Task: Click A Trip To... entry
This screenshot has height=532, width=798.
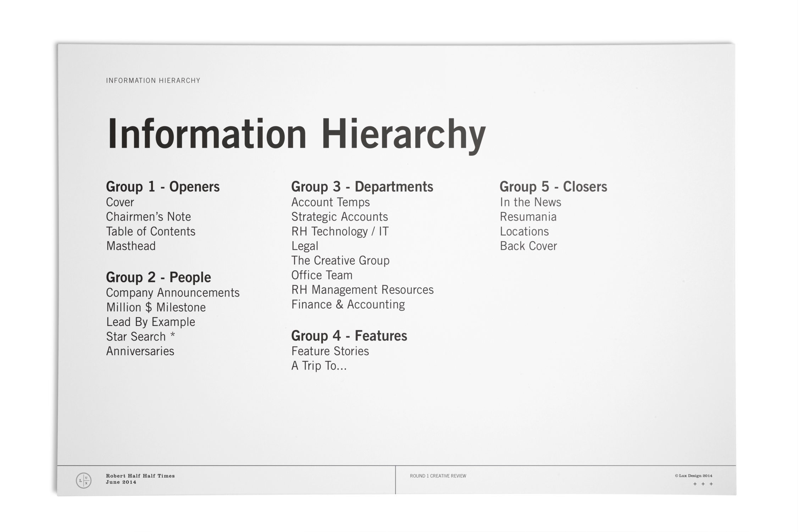Action: tap(319, 366)
